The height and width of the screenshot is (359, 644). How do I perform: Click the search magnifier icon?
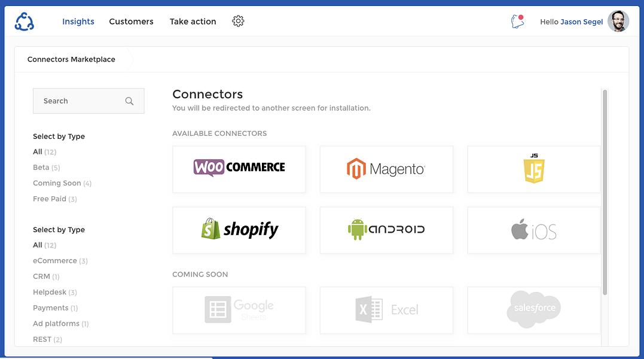129,101
